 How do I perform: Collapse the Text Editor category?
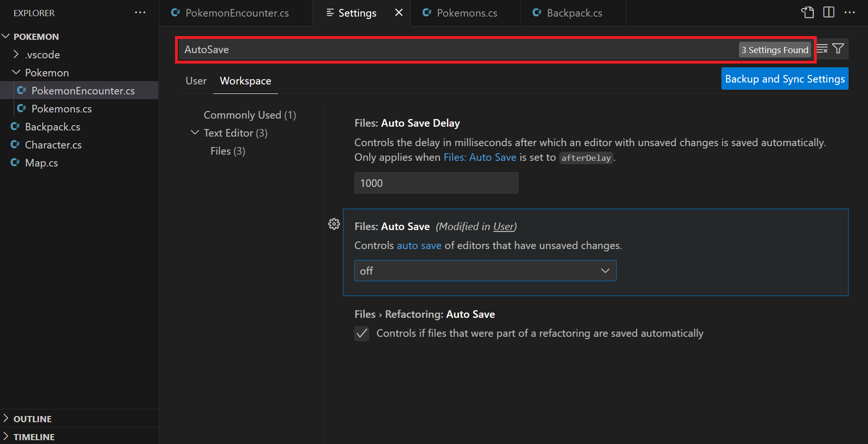[194, 133]
